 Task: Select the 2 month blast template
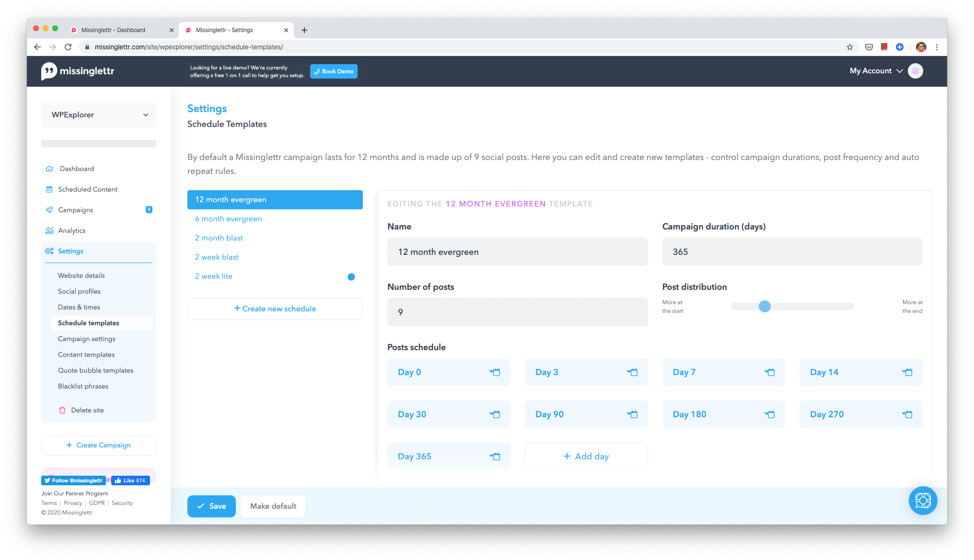pyautogui.click(x=219, y=238)
